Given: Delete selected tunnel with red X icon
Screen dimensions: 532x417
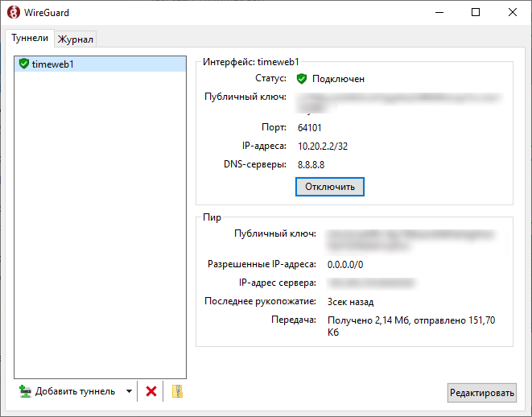Looking at the screenshot, I should [151, 391].
